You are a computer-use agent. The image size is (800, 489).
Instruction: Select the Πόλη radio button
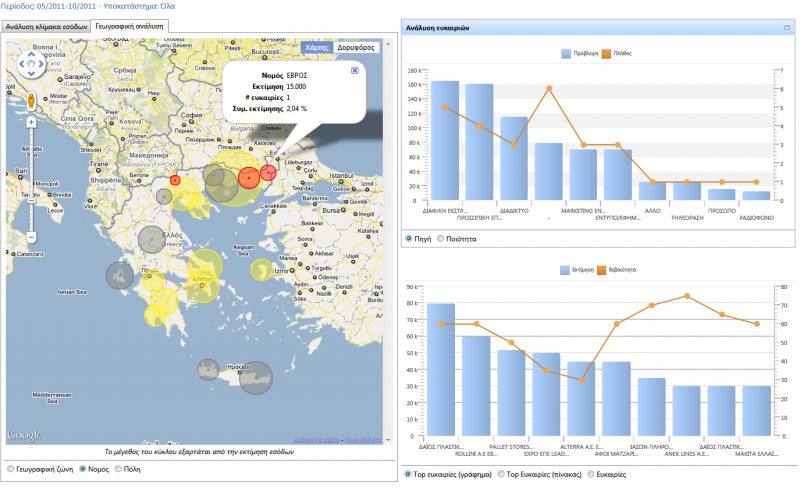click(118, 469)
